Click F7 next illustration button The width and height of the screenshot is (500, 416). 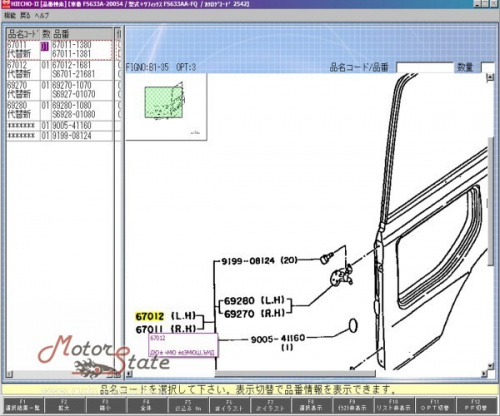(271, 405)
